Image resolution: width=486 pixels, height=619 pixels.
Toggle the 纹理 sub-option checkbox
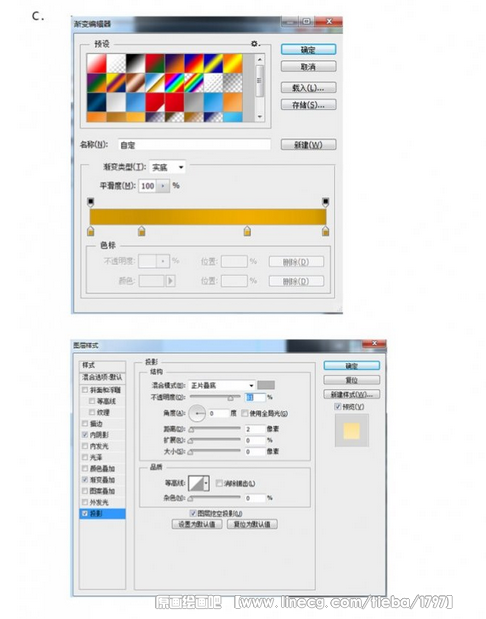point(92,412)
